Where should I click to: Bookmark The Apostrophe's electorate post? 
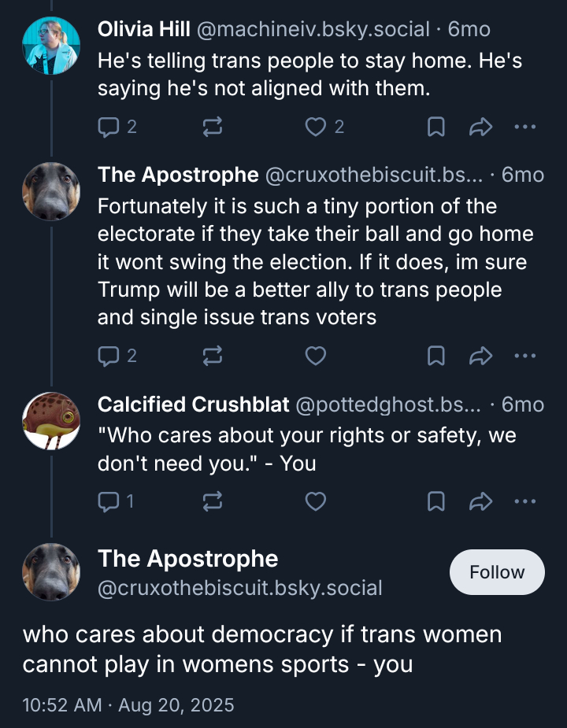pyautogui.click(x=435, y=357)
